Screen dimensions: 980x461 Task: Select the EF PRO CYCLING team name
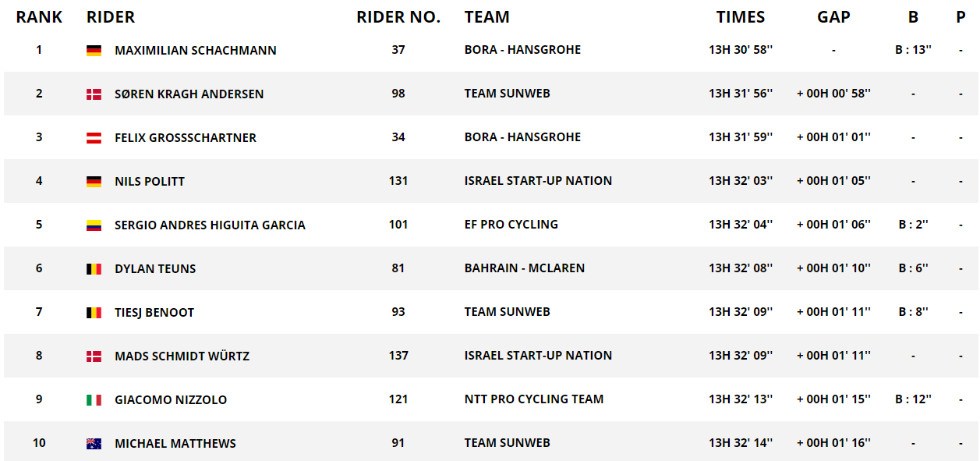click(511, 225)
